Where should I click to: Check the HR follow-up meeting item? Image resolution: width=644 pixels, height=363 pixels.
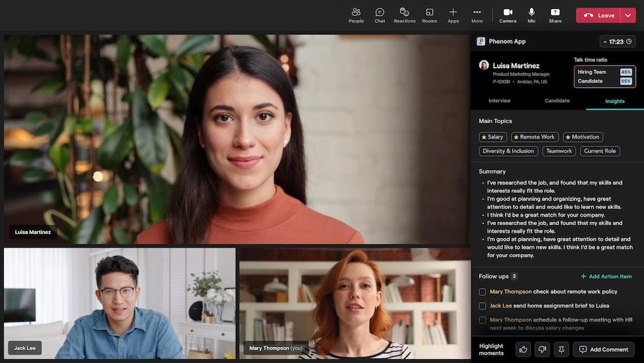tap(482, 320)
